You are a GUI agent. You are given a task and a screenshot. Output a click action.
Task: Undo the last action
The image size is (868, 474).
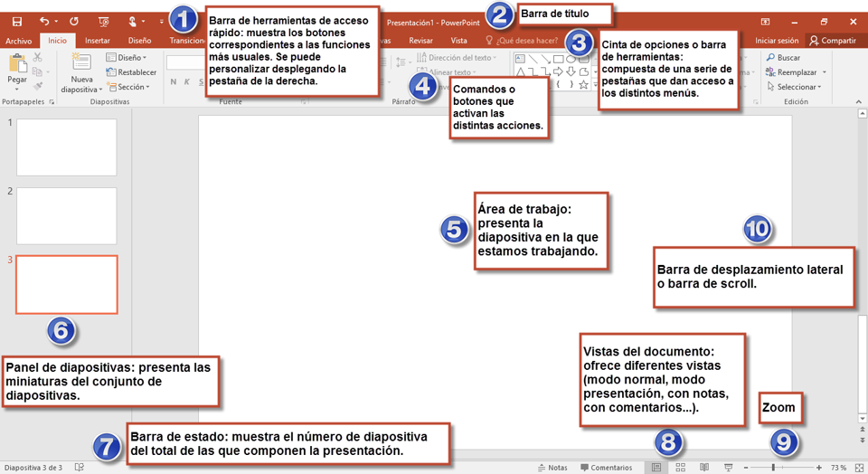coord(43,21)
